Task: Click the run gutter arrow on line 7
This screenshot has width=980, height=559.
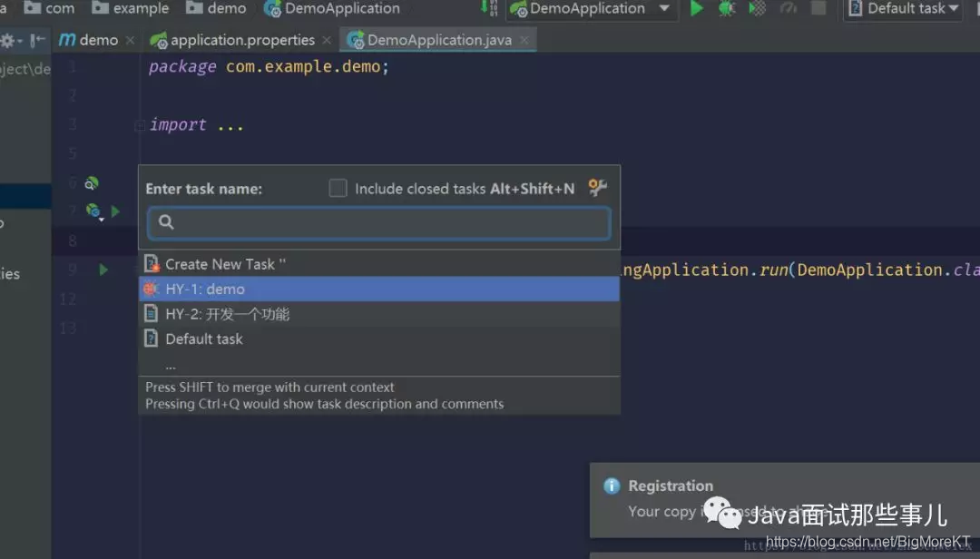Action: pos(115,211)
